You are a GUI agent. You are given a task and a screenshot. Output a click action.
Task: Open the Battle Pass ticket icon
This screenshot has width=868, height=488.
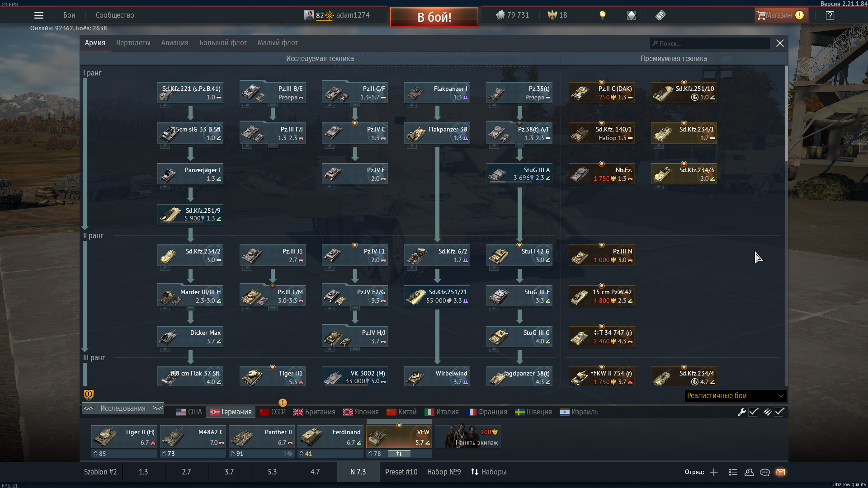[x=660, y=15]
